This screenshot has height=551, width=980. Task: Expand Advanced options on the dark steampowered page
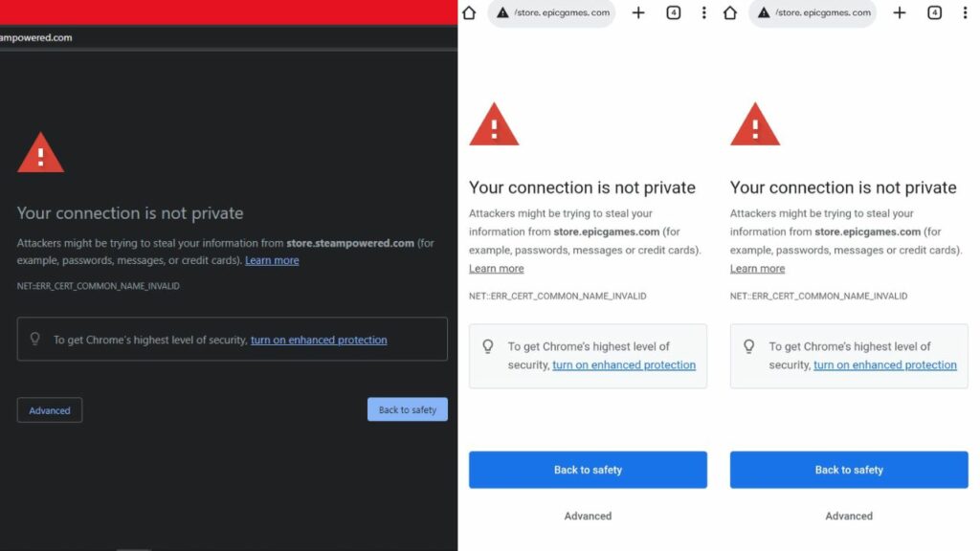(50, 410)
